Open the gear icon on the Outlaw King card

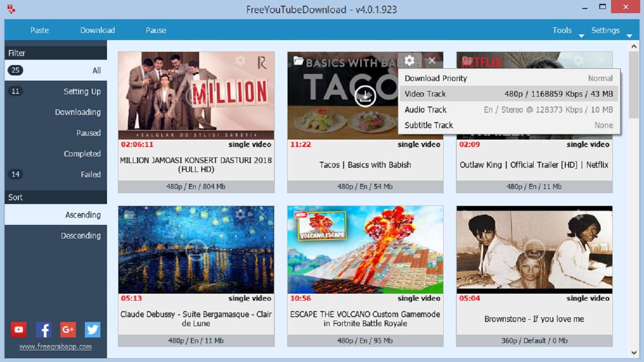point(578,60)
